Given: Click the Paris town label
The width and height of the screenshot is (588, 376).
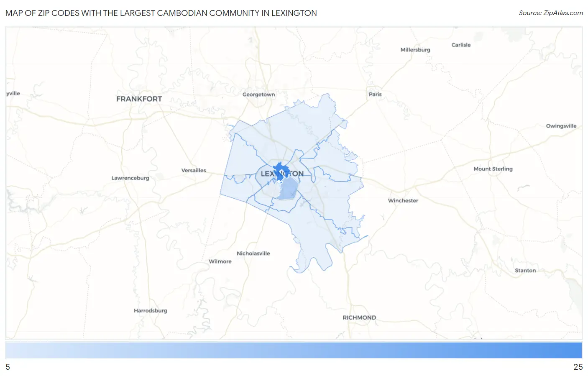Looking at the screenshot, I should pyautogui.click(x=375, y=94).
